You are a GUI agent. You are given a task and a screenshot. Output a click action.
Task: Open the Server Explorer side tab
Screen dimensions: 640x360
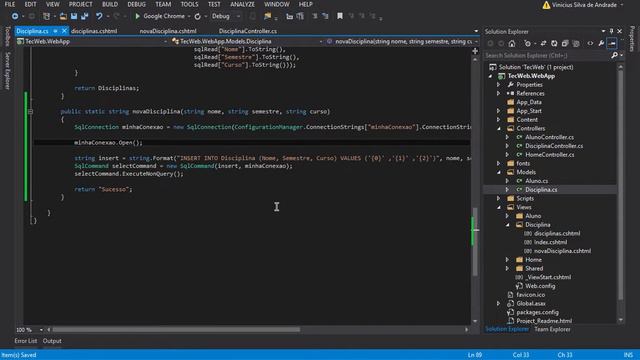click(7, 71)
